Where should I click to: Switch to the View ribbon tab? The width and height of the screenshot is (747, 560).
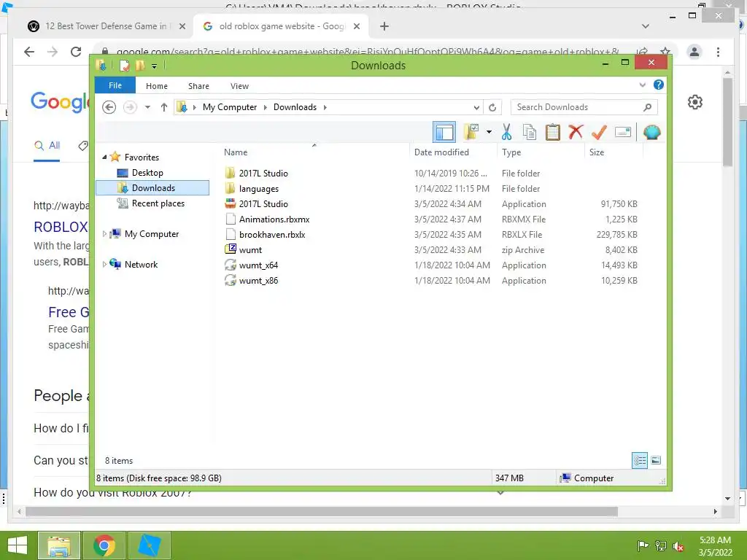coord(239,86)
